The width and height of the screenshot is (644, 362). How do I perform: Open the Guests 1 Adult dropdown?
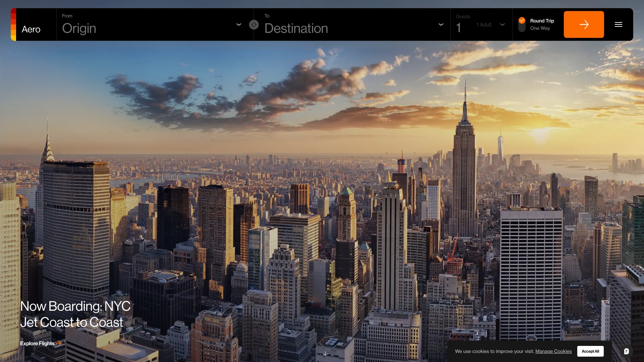click(490, 25)
